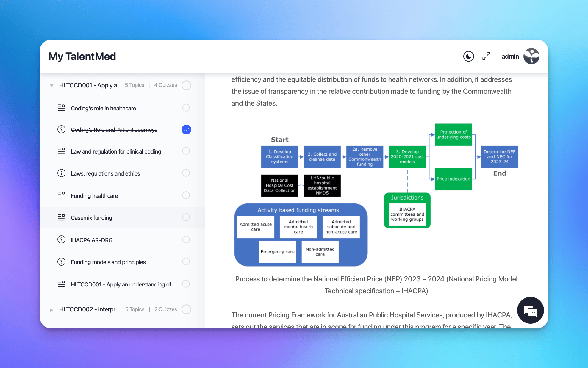Click the "5 Topics" label under HLTCCD002
Image resolution: width=588 pixels, height=368 pixels.
point(135,309)
